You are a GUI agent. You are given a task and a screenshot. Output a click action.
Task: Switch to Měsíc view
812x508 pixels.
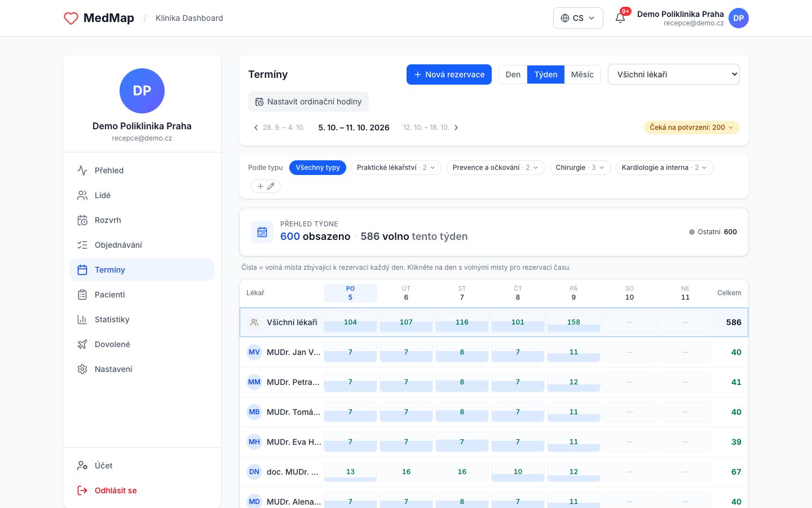pyautogui.click(x=582, y=75)
